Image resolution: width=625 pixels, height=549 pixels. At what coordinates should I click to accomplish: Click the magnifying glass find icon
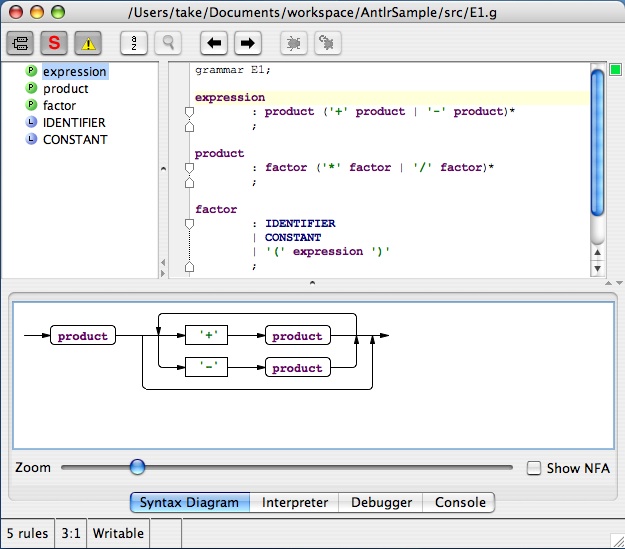tap(168, 43)
